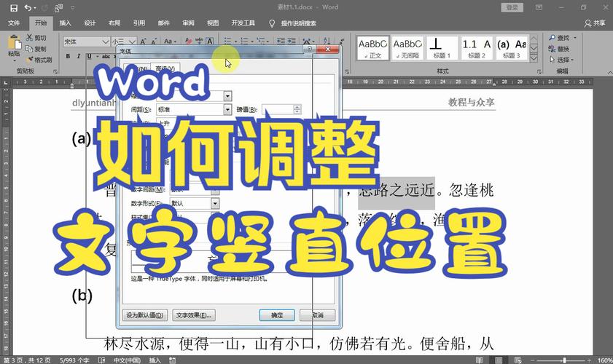Viewport: 613px width, 364px height.
Task: Apply the character border (boxed A) icon
Action: point(210,41)
